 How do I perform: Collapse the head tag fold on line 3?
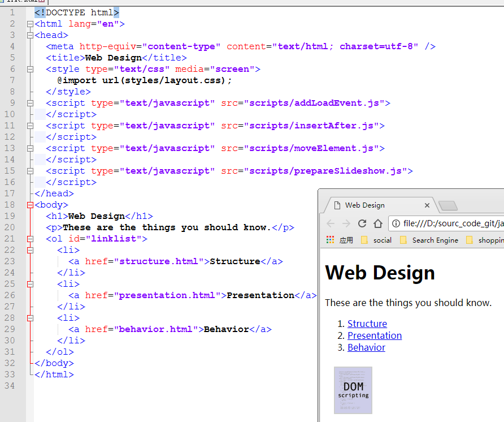pyautogui.click(x=30, y=35)
